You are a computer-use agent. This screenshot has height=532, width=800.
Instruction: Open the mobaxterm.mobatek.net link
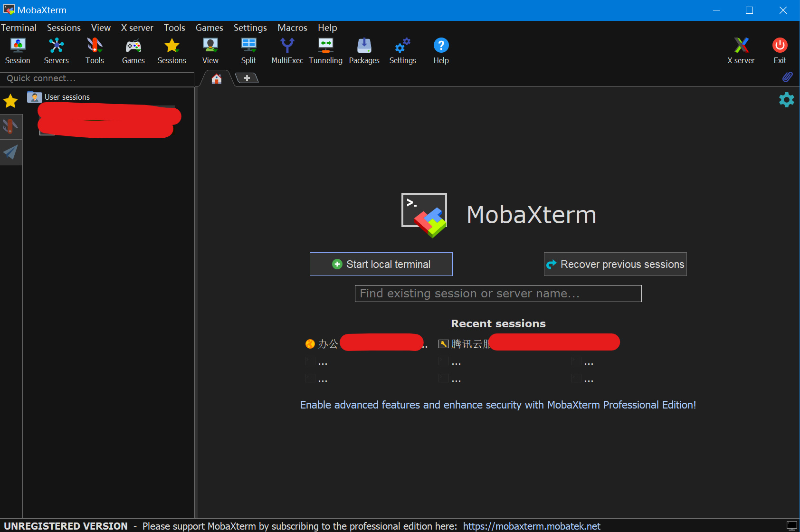532,526
